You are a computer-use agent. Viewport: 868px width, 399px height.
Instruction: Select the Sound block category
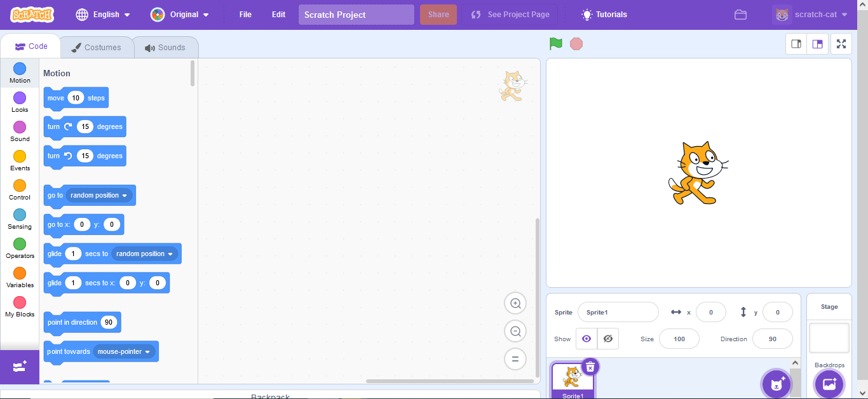coord(20,132)
